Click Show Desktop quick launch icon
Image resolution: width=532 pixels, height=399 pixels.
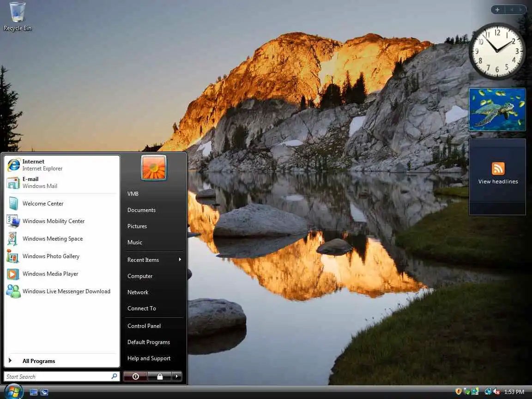pyautogui.click(x=34, y=393)
